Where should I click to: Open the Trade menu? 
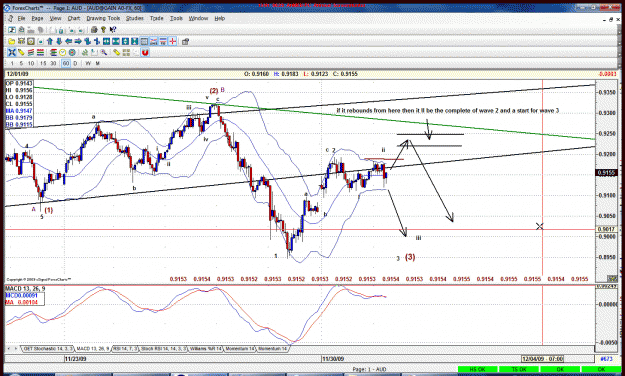click(157, 18)
